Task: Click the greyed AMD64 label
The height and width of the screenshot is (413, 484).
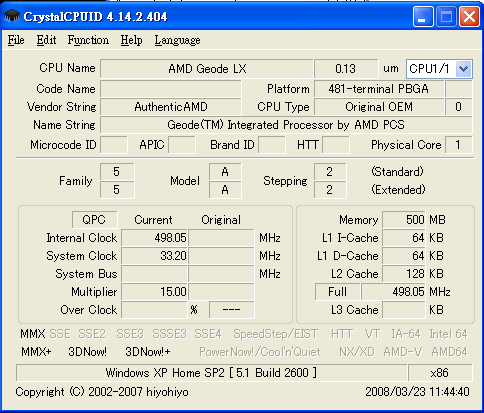Action: [x=449, y=352]
